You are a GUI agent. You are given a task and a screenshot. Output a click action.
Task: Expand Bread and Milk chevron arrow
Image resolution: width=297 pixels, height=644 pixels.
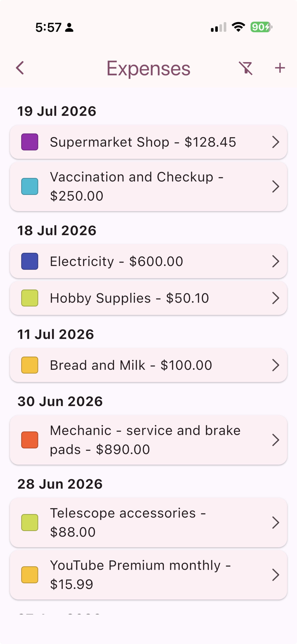coord(276,365)
